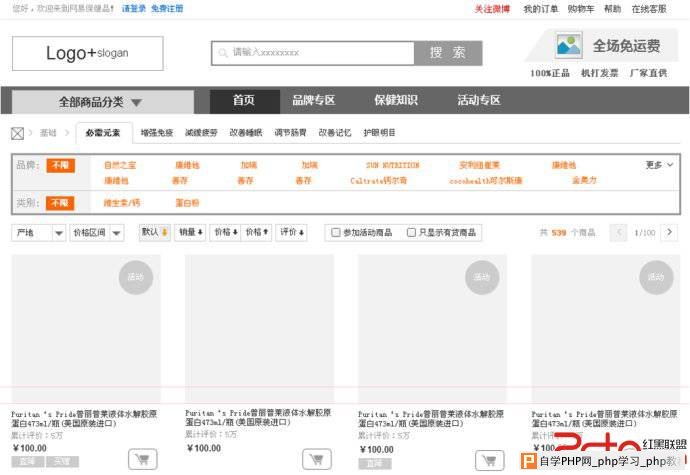Open the 购物车 top link
The width and height of the screenshot is (690, 475).
[581, 9]
